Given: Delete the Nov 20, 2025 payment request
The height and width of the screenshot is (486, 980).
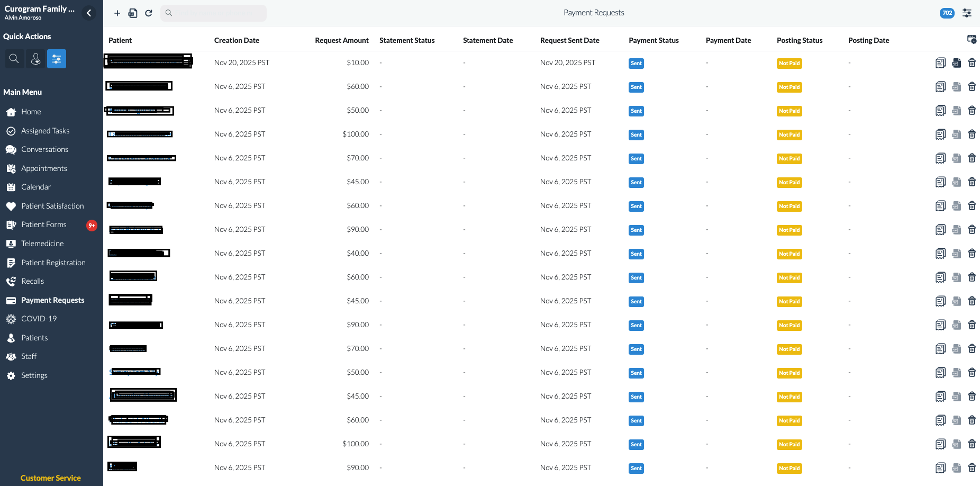Looking at the screenshot, I should coord(972,63).
